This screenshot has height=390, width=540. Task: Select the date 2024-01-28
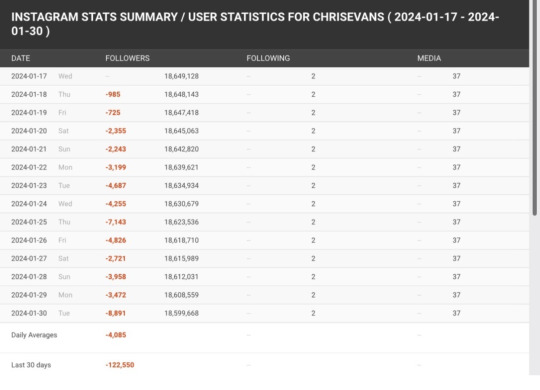tap(29, 277)
